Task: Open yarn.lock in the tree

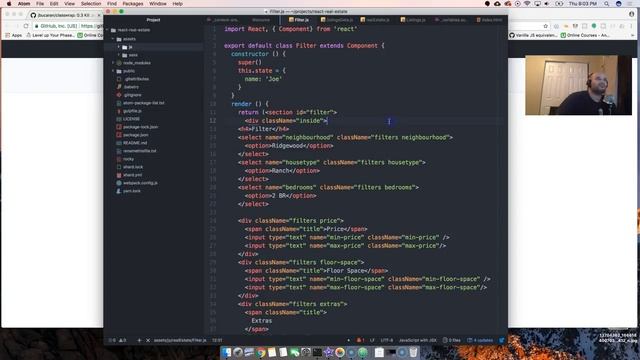Action: pos(132,191)
